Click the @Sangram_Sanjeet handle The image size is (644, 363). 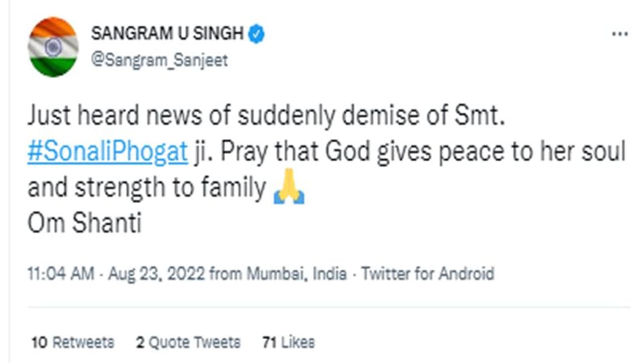[159, 61]
